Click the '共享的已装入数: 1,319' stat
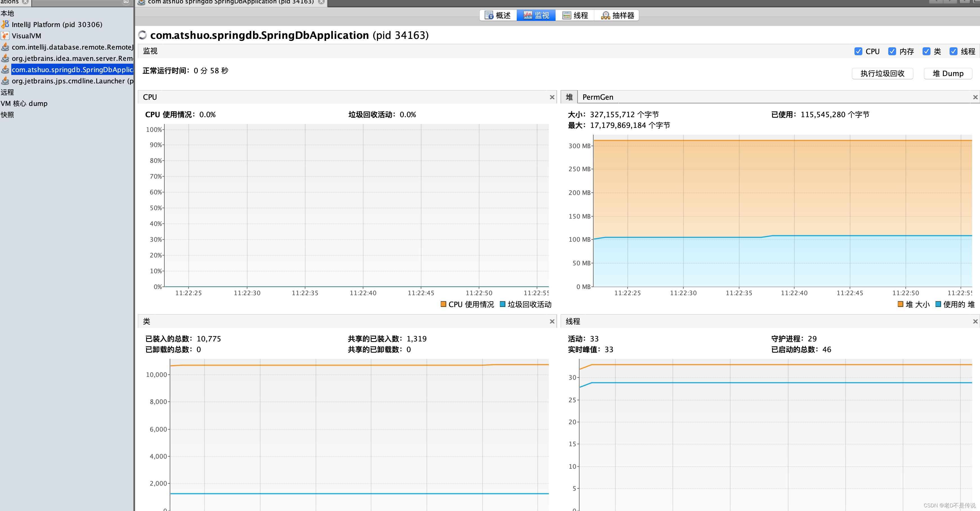This screenshot has height=511, width=980. 387,339
